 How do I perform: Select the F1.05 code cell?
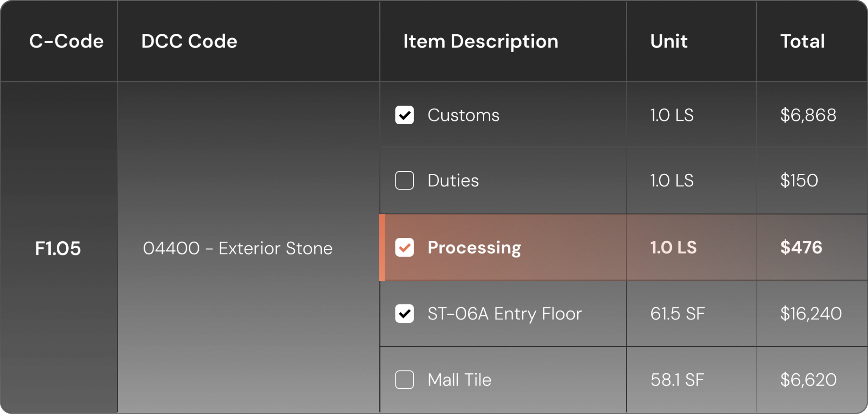(x=58, y=248)
